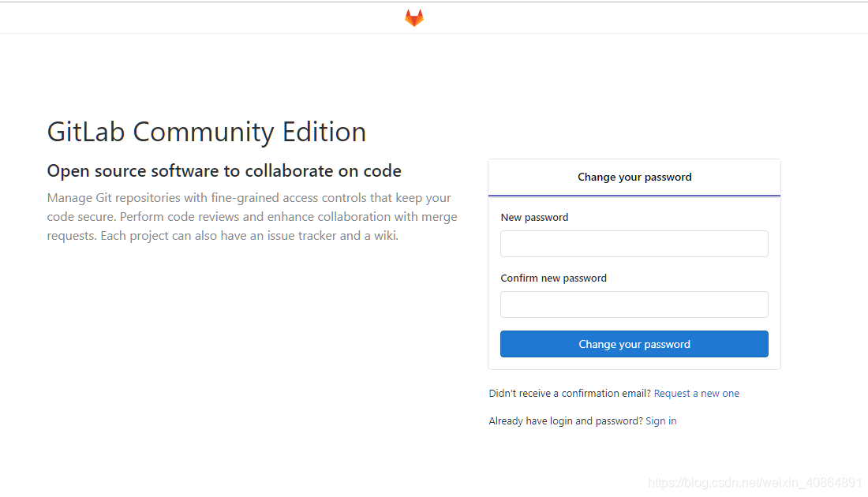The width and height of the screenshot is (868, 497).
Task: Focus the Confirm new password field
Action: pos(634,305)
